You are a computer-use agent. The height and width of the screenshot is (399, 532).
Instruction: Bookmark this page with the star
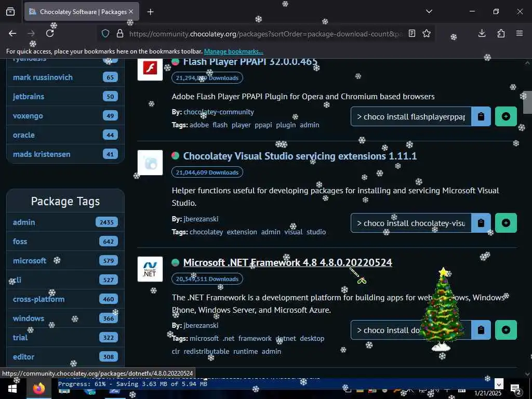427,34
